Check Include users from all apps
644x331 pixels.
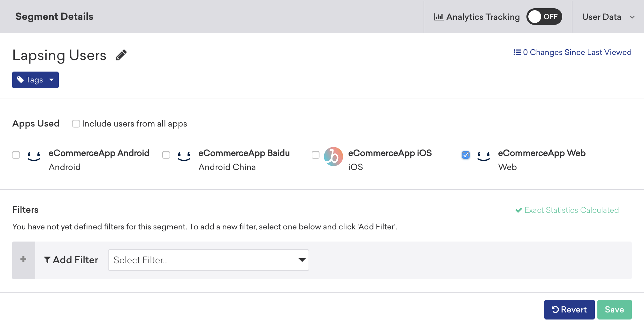tap(76, 124)
